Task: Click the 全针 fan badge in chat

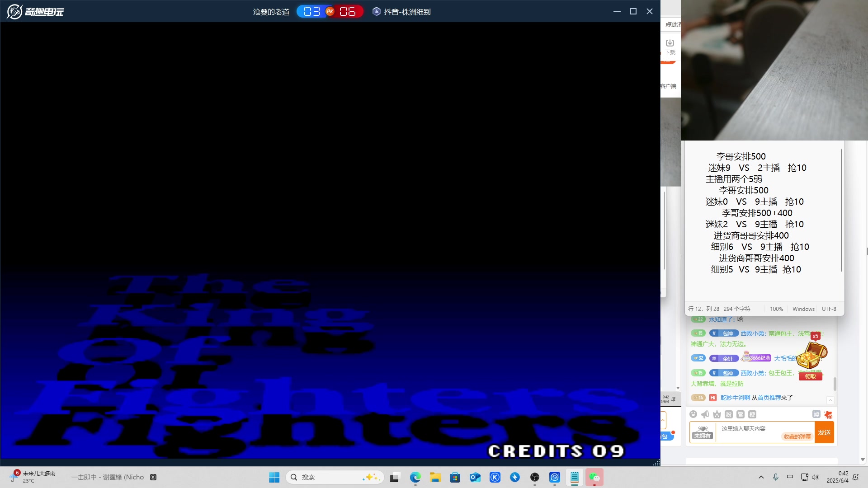Action: coord(724,358)
